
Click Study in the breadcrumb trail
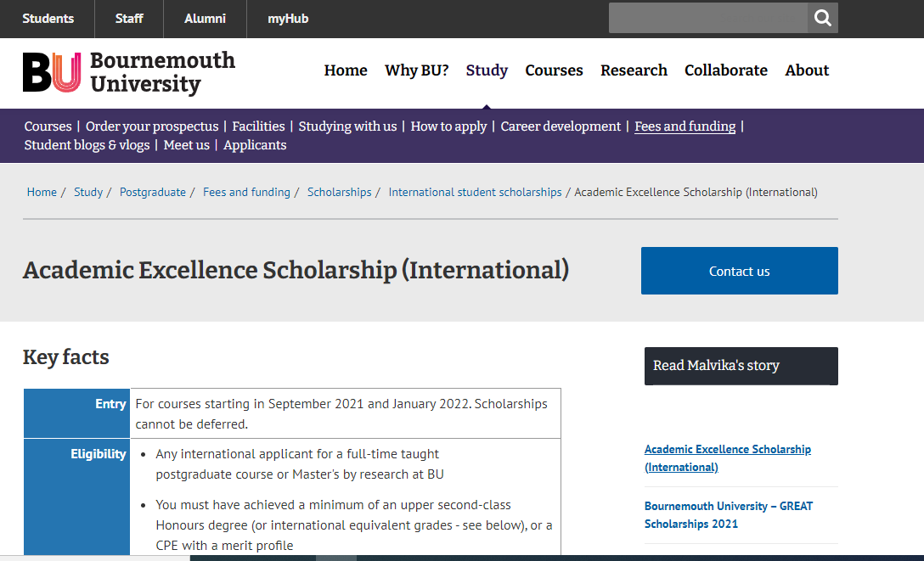click(88, 192)
